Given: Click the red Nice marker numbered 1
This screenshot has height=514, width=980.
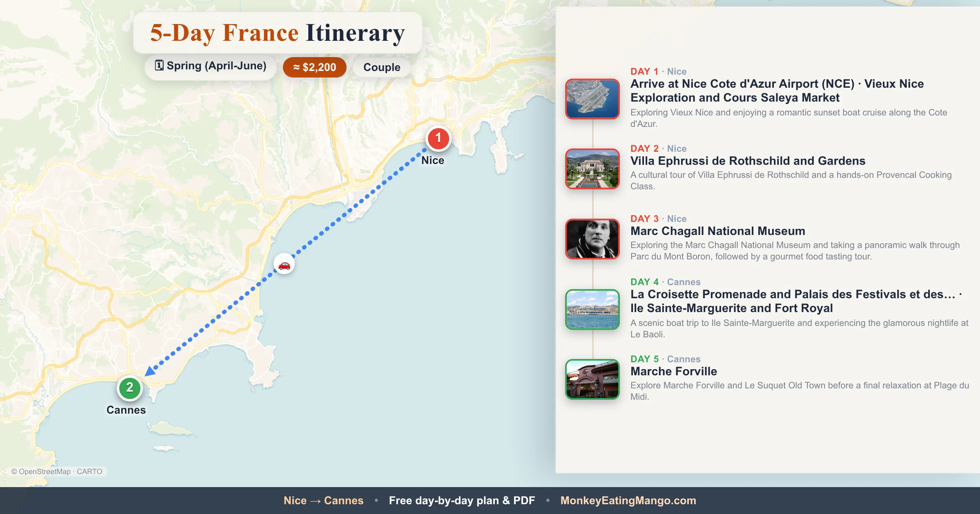Looking at the screenshot, I should (438, 138).
